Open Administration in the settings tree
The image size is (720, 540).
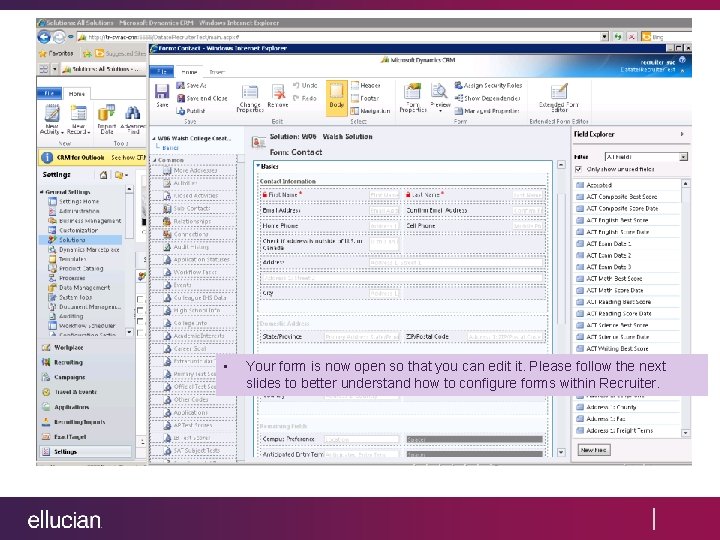pyautogui.click(x=79, y=211)
